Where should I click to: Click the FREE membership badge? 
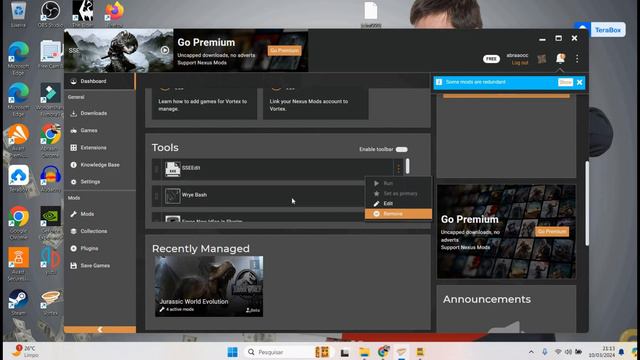tap(491, 59)
